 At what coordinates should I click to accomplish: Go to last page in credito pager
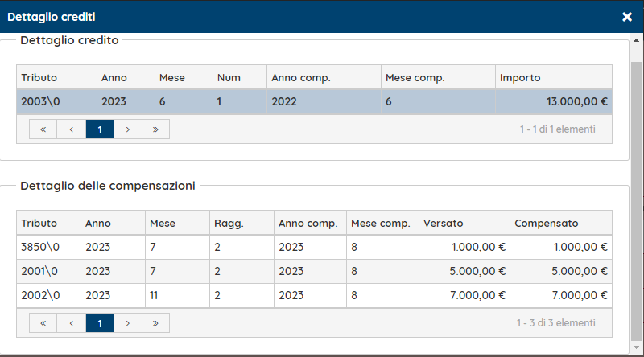pos(155,129)
